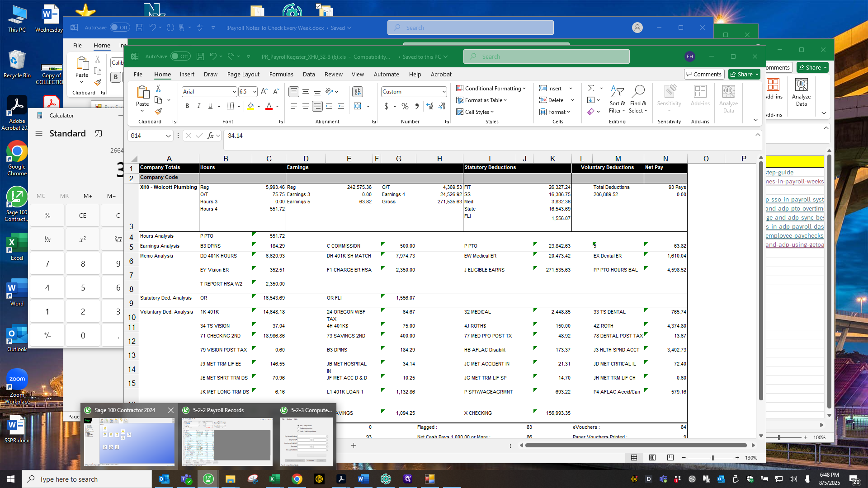
Task: Click the Undo arrow in Excel title bar
Action: tap(213, 56)
